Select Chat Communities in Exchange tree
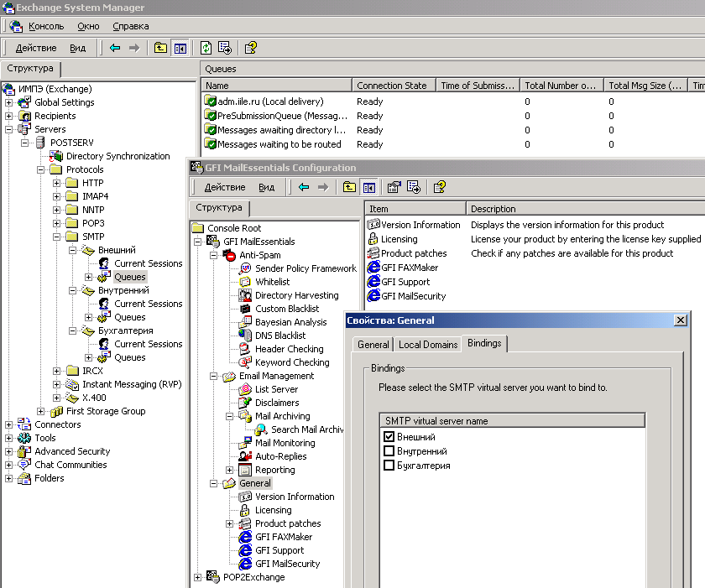The width and height of the screenshot is (705, 588). (x=70, y=465)
